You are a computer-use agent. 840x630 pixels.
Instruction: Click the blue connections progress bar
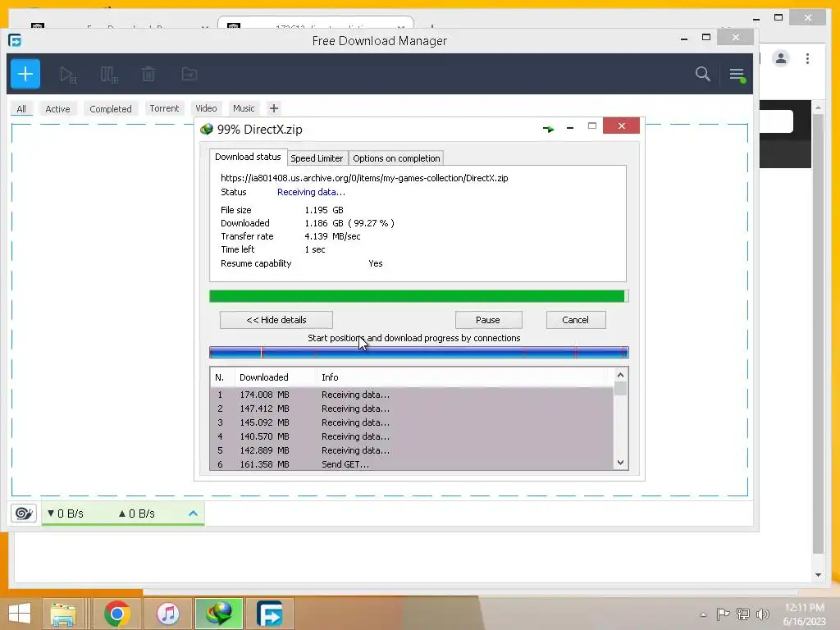pos(419,352)
